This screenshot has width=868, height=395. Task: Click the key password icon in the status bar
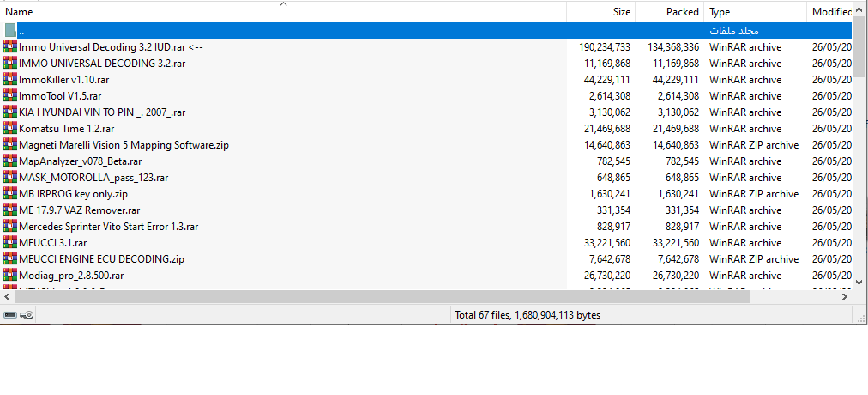tap(27, 315)
